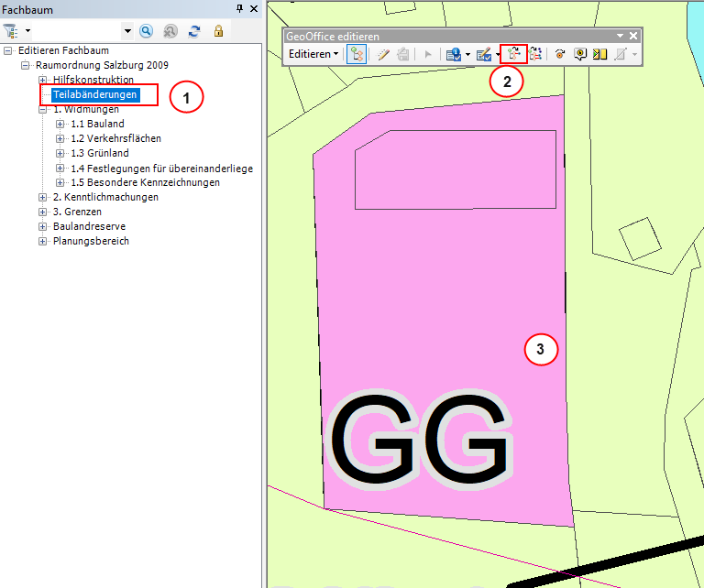The width and height of the screenshot is (704, 588).
Task: Click the refresh arrows icon in Fachbaum
Action: pyautogui.click(x=194, y=31)
